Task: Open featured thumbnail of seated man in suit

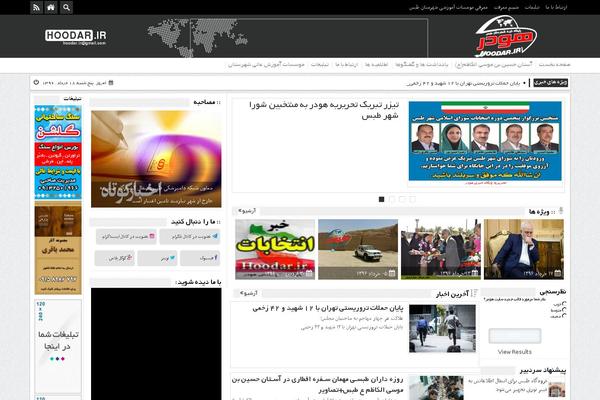Action: [524, 249]
